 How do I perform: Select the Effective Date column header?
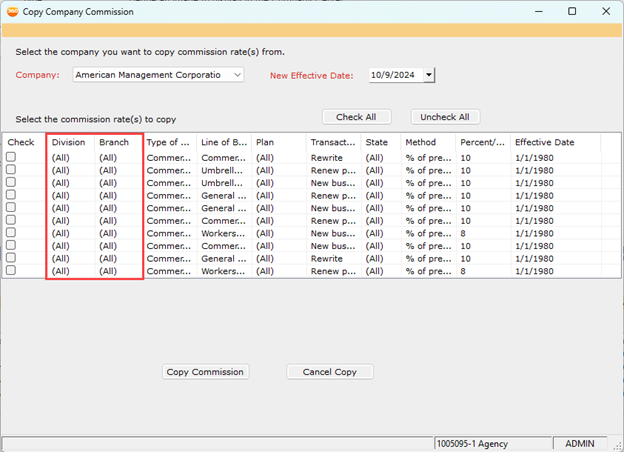(545, 142)
